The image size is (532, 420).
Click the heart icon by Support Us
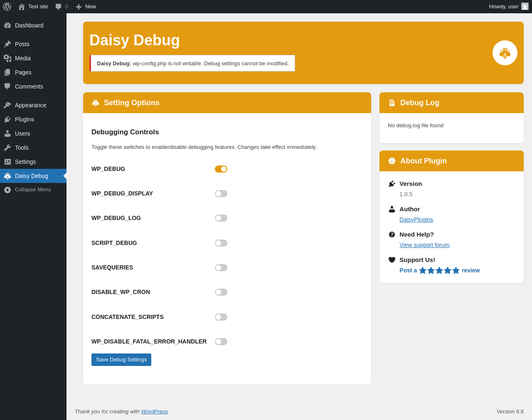pyautogui.click(x=392, y=260)
